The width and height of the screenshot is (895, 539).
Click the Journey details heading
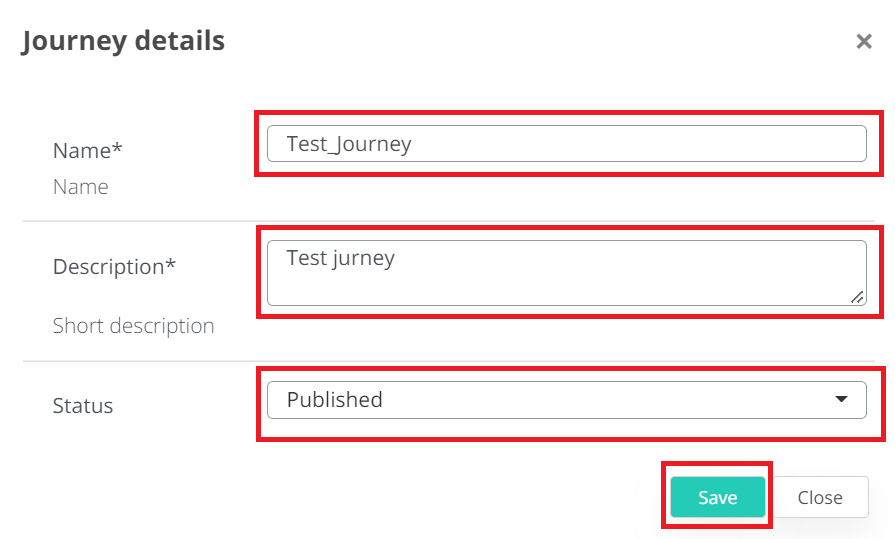tap(123, 41)
